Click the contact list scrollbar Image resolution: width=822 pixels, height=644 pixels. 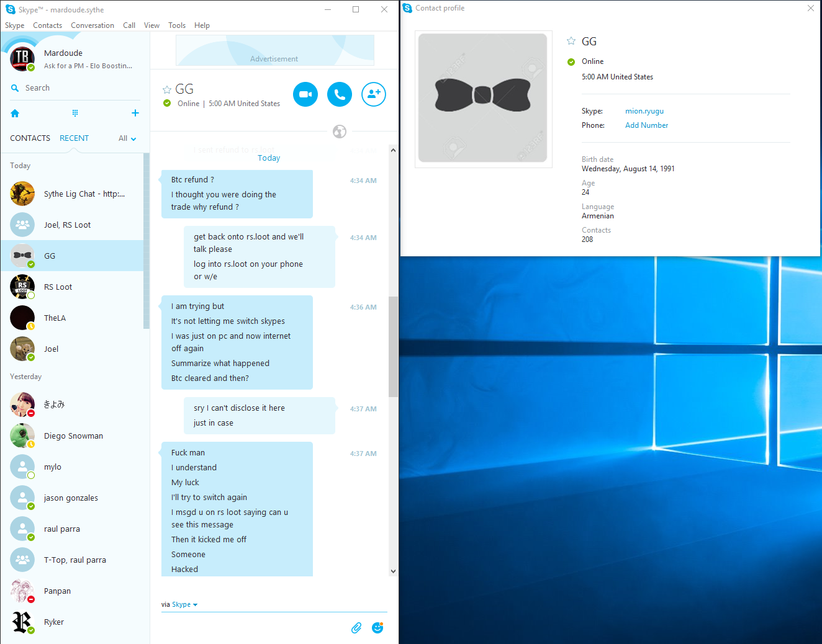[x=147, y=241]
